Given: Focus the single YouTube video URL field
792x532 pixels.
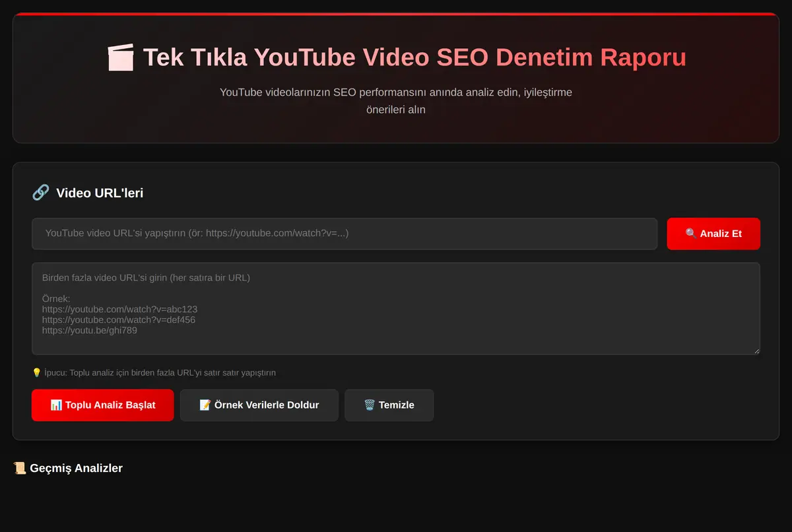Looking at the screenshot, I should point(345,234).
